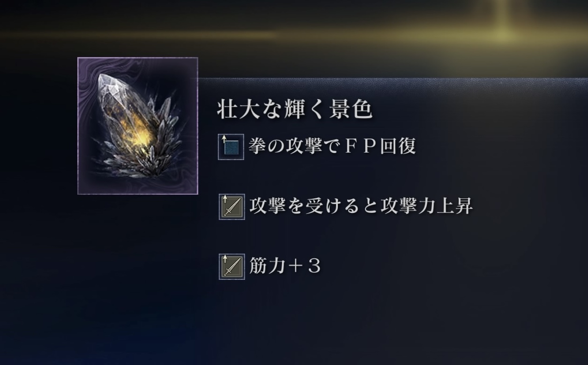Click the up arrow in the 筋力 icon
Image resolution: width=588 pixels, height=365 pixels.
click(x=224, y=259)
